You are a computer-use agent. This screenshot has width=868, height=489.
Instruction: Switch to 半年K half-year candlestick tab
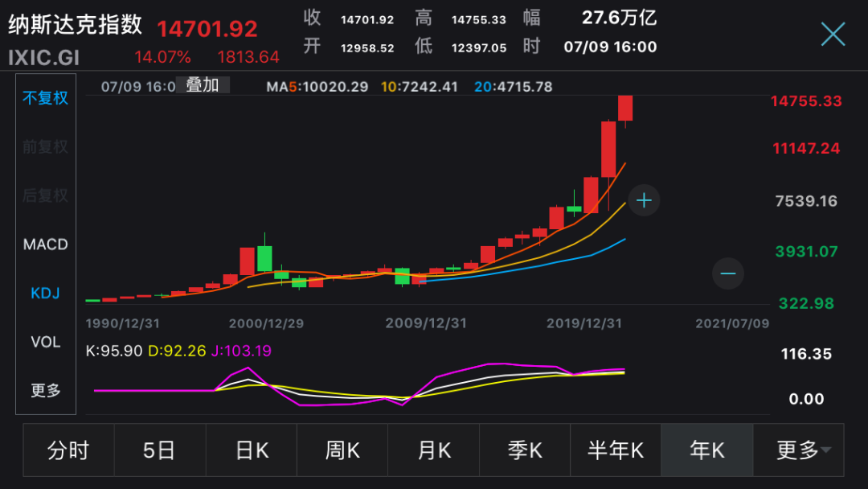coord(616,450)
